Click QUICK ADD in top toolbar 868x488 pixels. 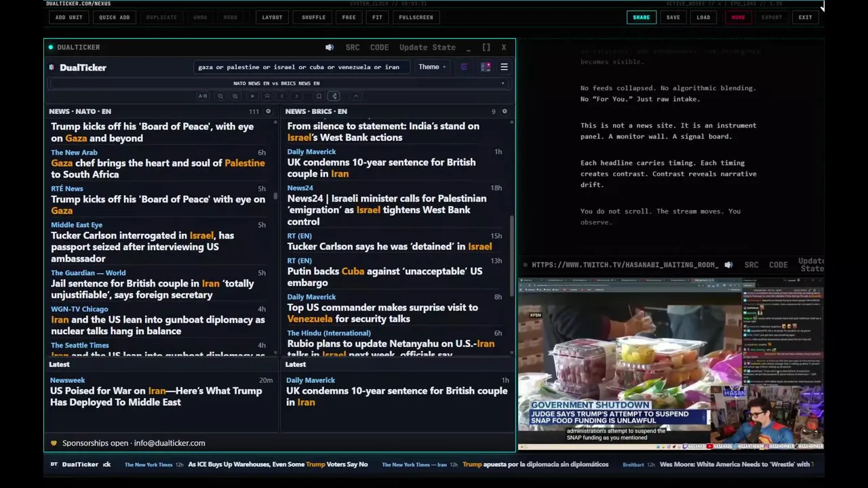114,17
